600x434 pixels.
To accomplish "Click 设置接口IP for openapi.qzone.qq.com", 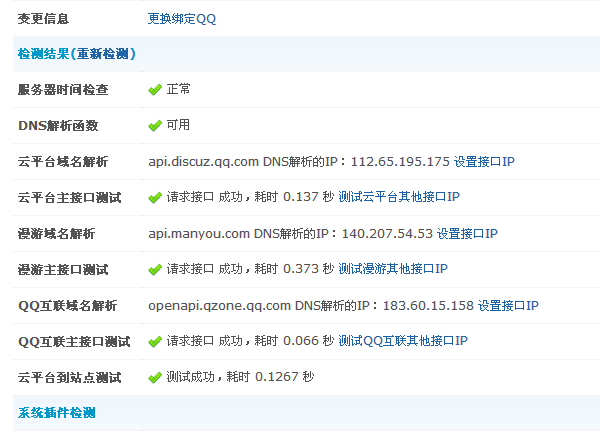I will [x=508, y=305].
